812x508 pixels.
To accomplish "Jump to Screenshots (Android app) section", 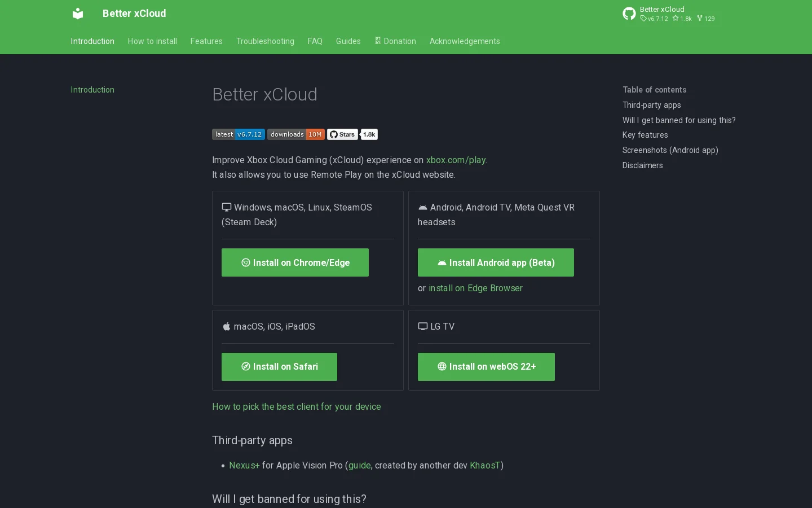I will [x=670, y=150].
